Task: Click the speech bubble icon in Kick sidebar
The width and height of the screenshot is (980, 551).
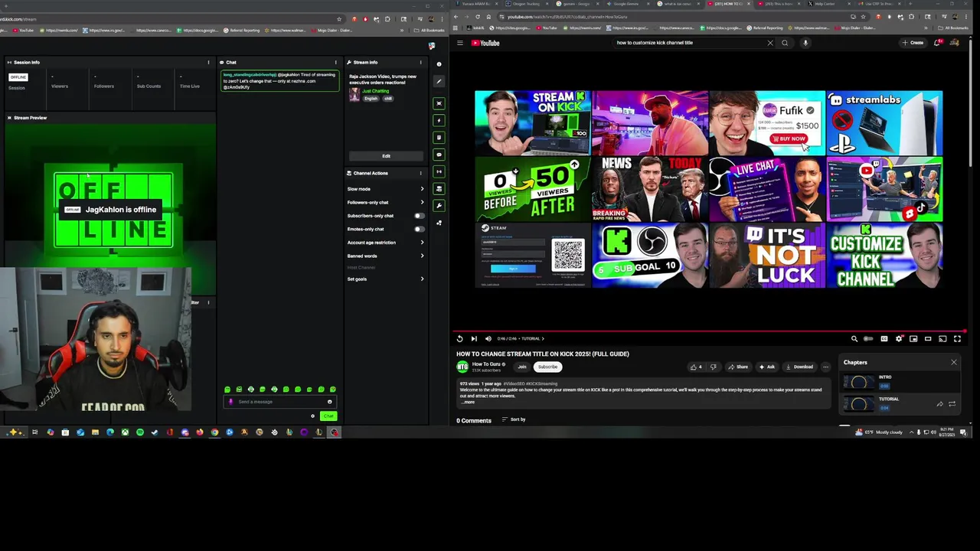Action: tap(439, 155)
